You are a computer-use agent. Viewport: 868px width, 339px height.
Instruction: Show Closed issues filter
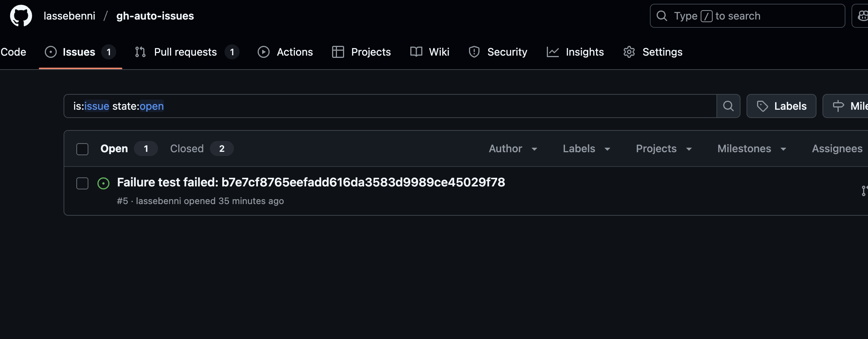tap(187, 148)
